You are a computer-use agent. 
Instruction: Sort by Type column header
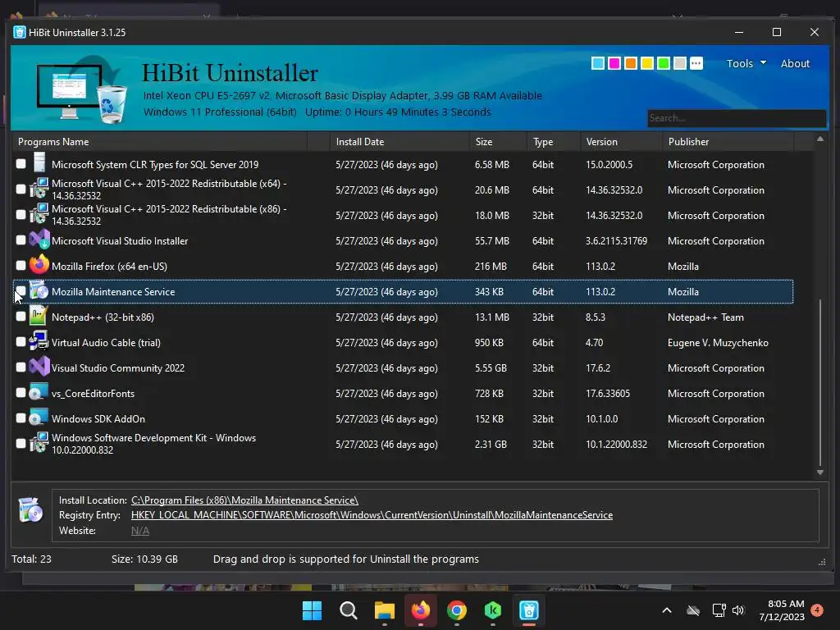pos(554,141)
